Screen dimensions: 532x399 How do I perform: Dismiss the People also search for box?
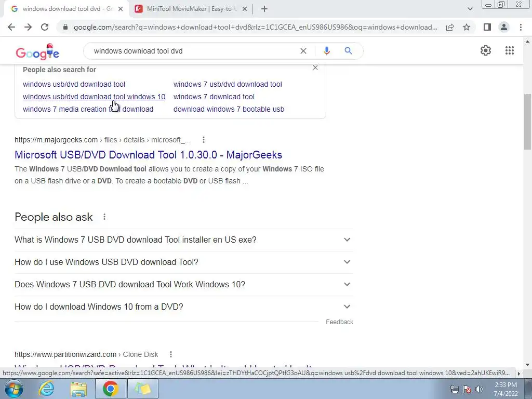(x=315, y=68)
